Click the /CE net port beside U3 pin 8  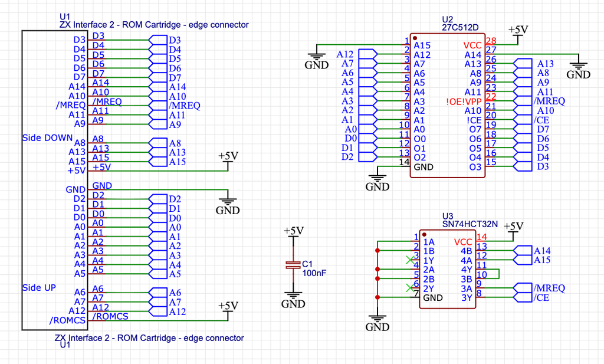pyautogui.click(x=531, y=297)
